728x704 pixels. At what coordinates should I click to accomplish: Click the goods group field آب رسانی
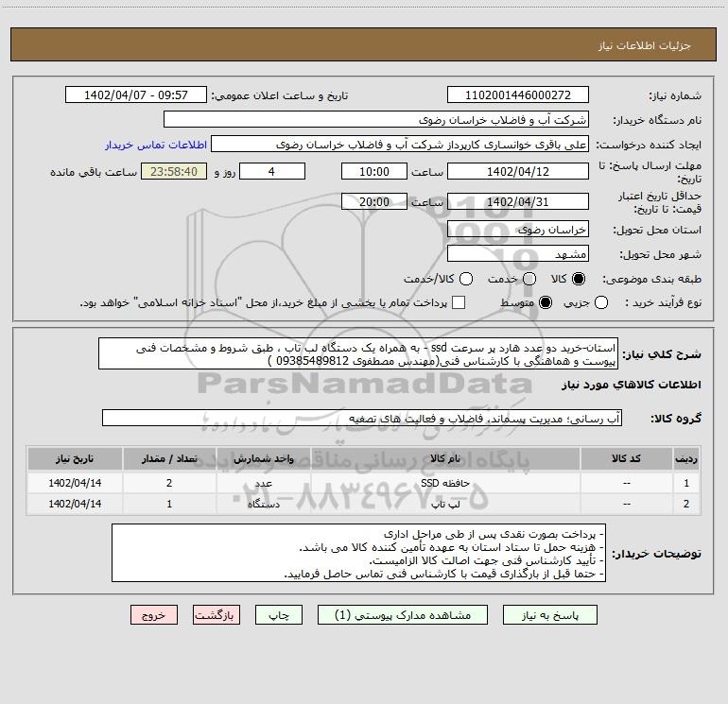(362, 418)
